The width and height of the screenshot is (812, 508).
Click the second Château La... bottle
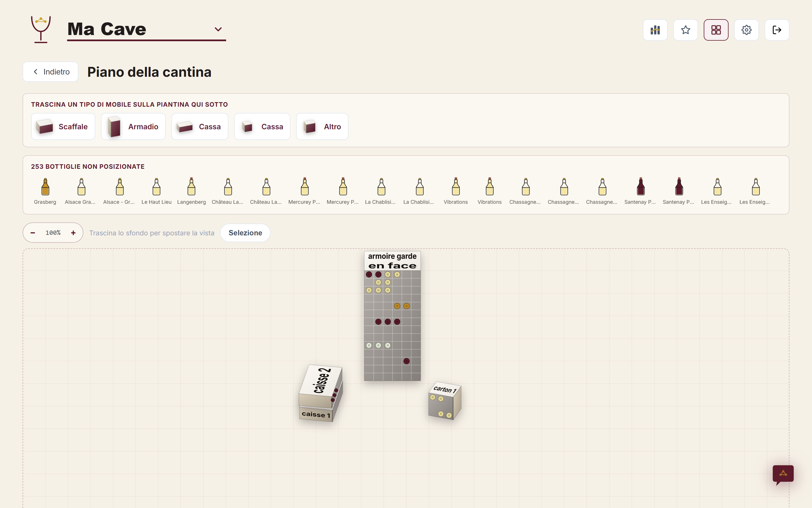coord(266,191)
